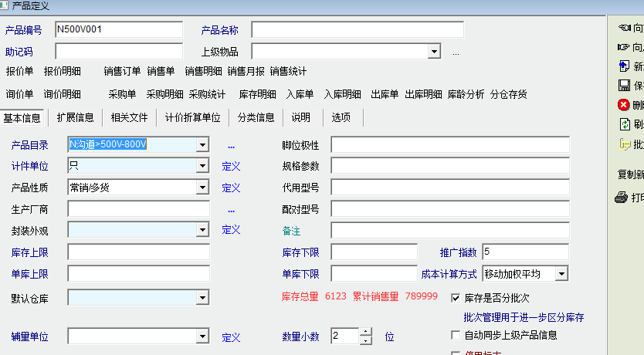Open the 销售订单 link
The width and height of the screenshot is (644, 355).
122,72
